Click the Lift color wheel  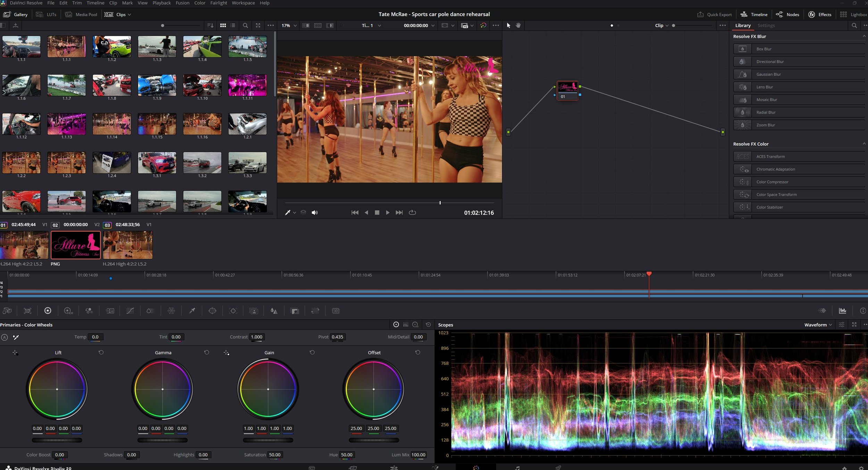57,389
